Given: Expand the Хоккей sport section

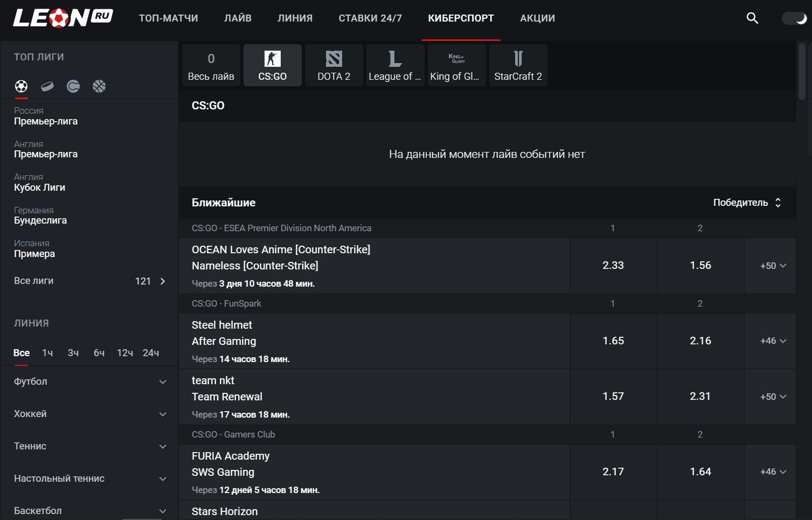Looking at the screenshot, I should pos(89,414).
